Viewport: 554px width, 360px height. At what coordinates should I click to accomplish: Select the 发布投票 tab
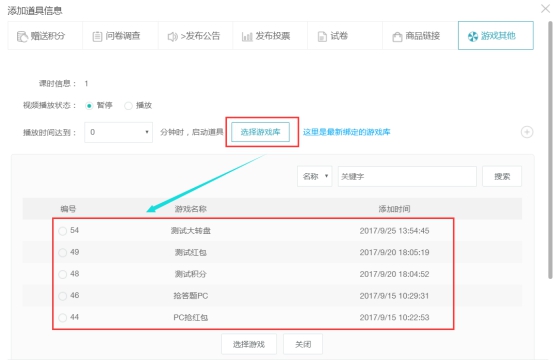coord(270,36)
